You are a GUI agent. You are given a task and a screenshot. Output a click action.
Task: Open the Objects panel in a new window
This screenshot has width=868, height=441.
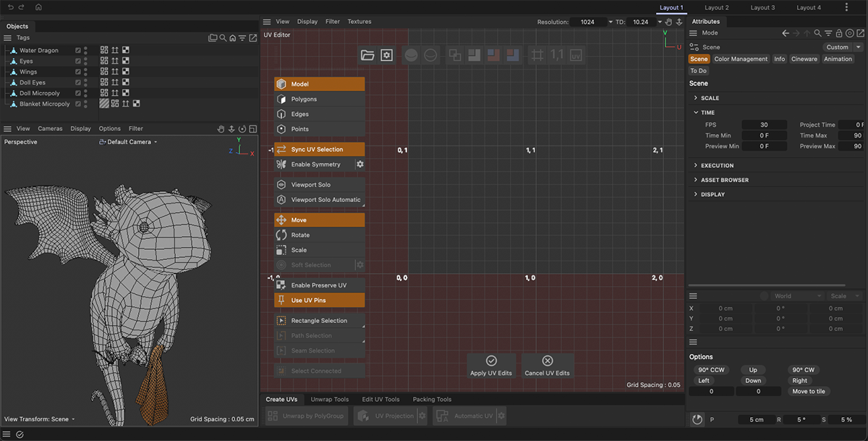(x=253, y=38)
